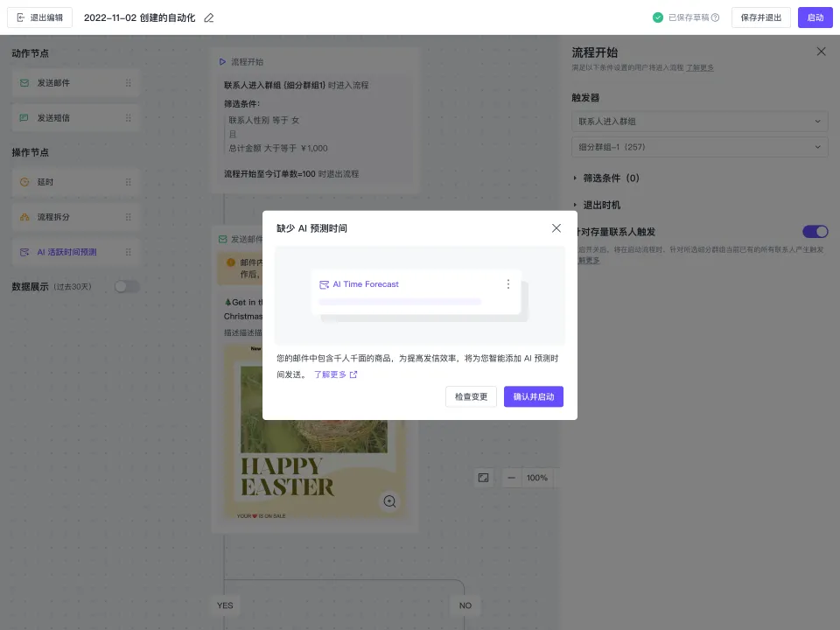The width and height of the screenshot is (840, 630).
Task: Open the 联系人进入群组 trigger dropdown
Action: coord(699,122)
